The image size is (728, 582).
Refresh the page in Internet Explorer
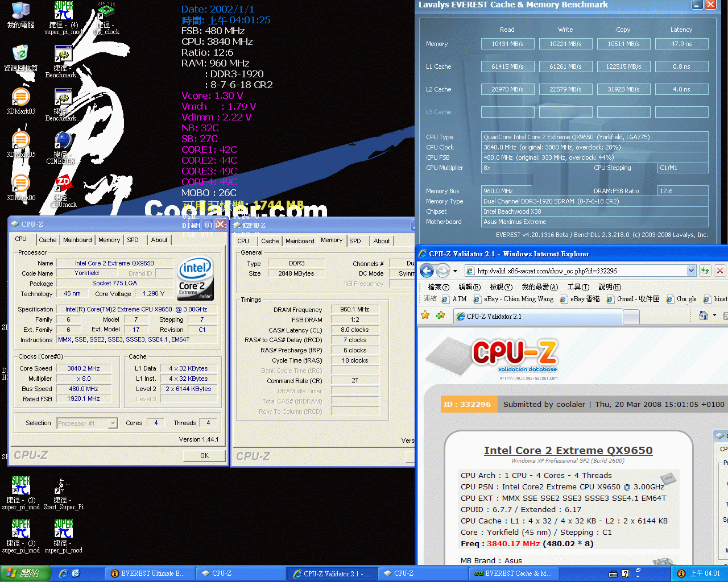point(705,271)
